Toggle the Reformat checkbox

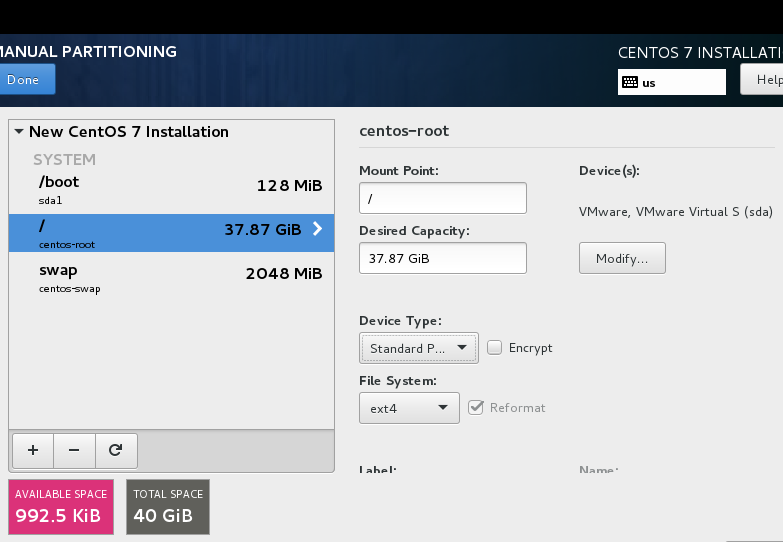tap(476, 408)
